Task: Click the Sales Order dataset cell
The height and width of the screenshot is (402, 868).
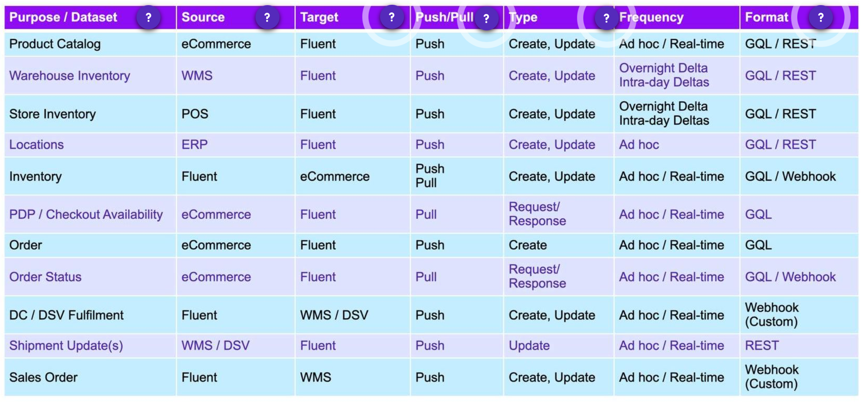Action: pos(43,378)
